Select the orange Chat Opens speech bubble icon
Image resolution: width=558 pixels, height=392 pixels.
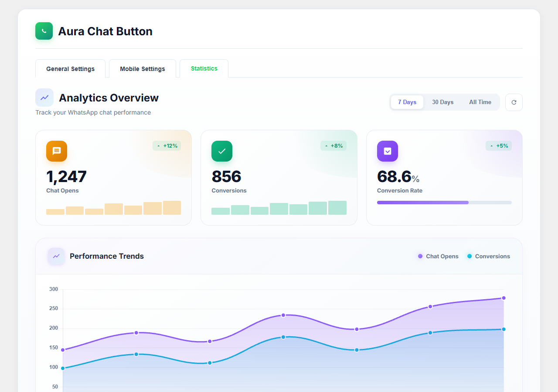click(56, 151)
